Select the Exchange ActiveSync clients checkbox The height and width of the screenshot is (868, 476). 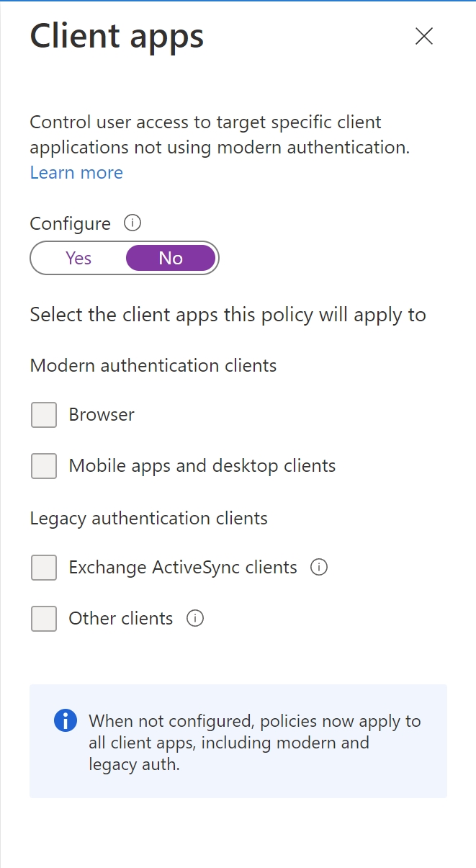pyautogui.click(x=43, y=567)
